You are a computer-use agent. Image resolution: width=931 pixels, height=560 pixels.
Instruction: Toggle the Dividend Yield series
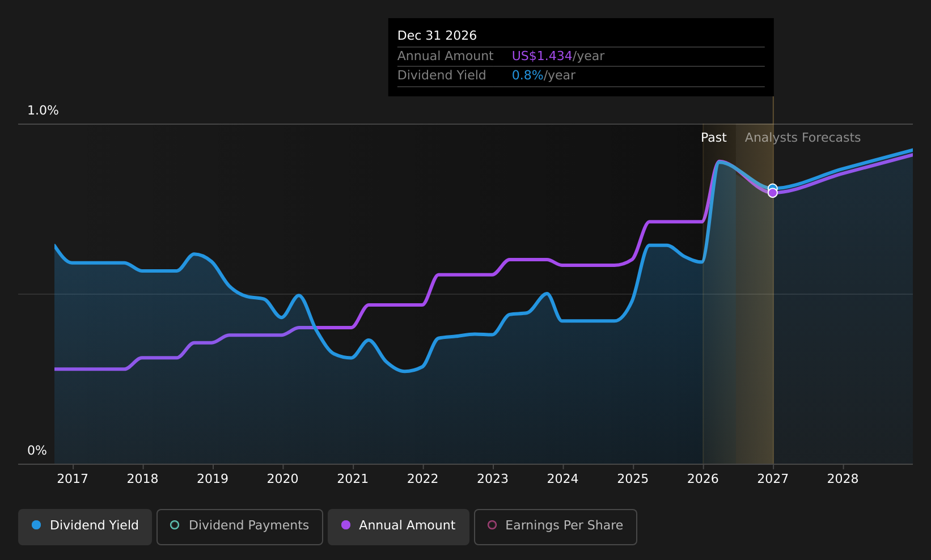[85, 527]
